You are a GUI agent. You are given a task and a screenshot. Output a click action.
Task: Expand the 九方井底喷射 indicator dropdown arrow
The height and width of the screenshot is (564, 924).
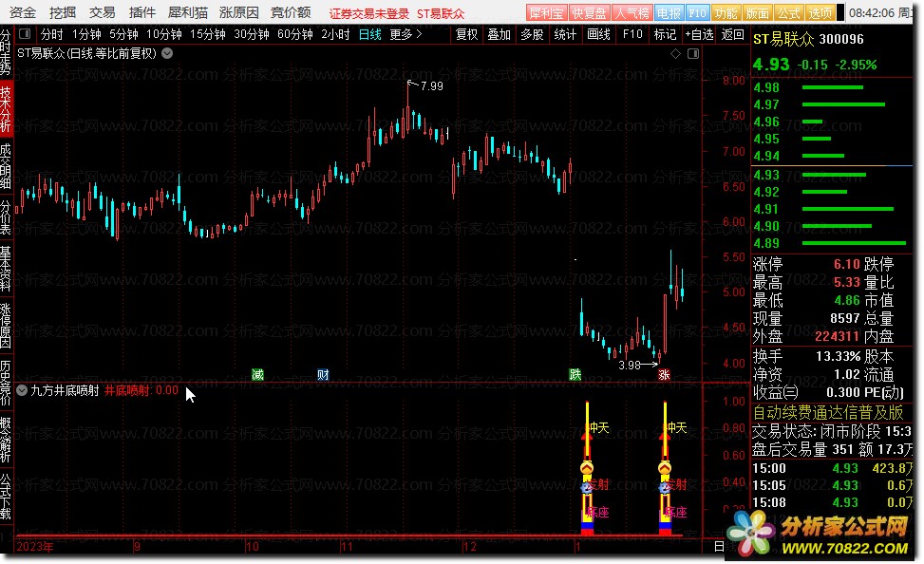click(22, 390)
